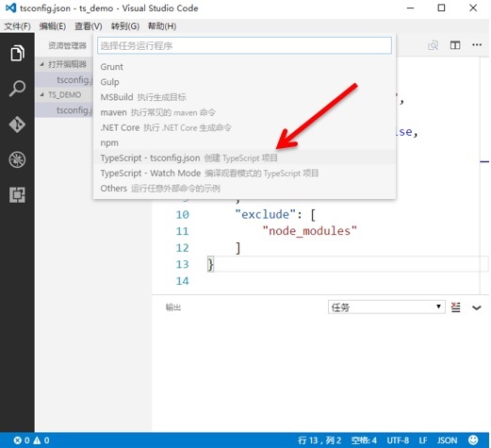
Task: Change indentation via 空格: 4
Action: 364,440
